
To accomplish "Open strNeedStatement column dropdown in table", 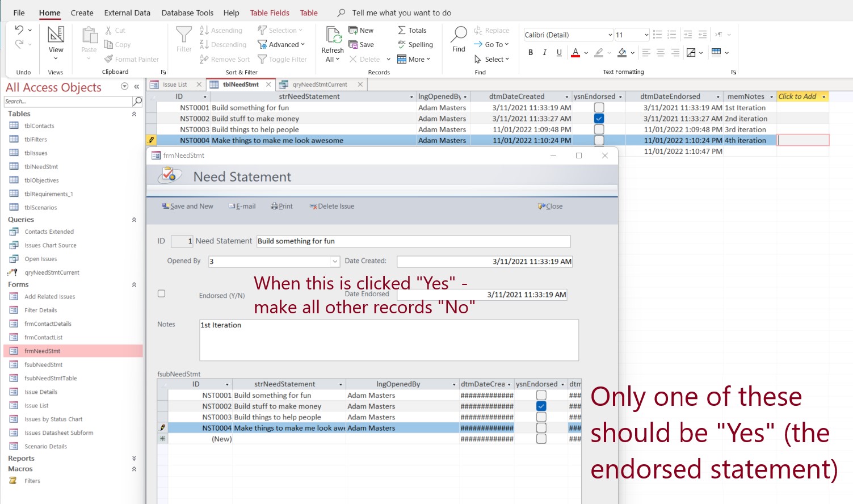I will click(x=412, y=97).
